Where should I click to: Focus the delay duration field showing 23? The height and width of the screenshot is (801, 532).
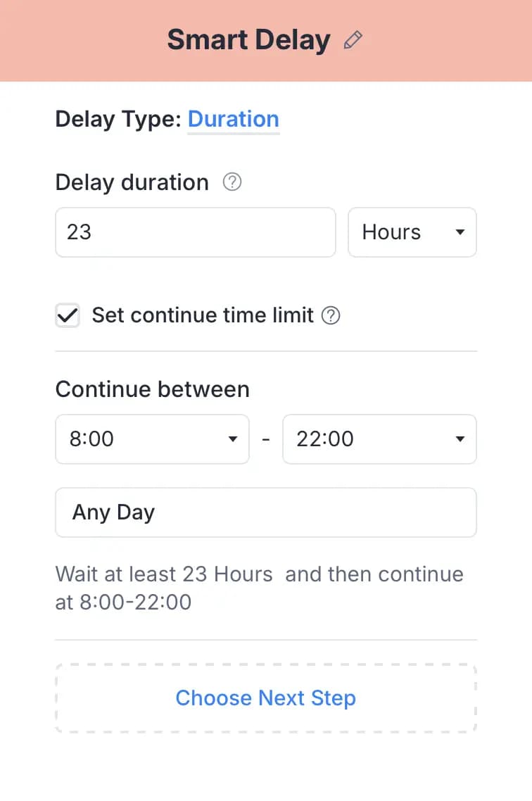pyautogui.click(x=196, y=232)
